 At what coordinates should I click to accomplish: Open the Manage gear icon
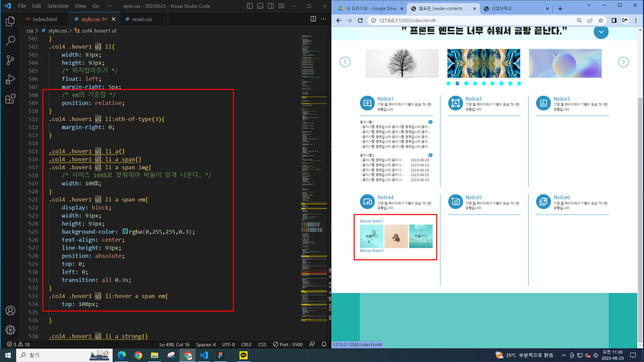(x=10, y=330)
